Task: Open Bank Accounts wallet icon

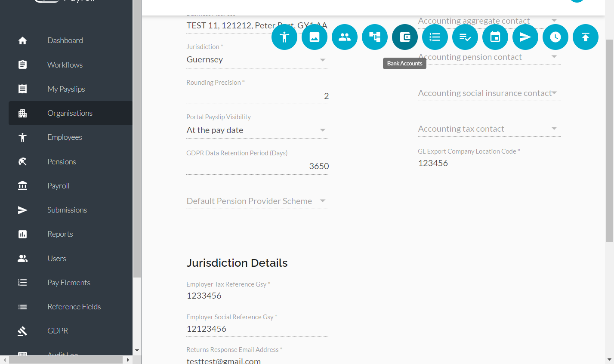Action: (405, 37)
